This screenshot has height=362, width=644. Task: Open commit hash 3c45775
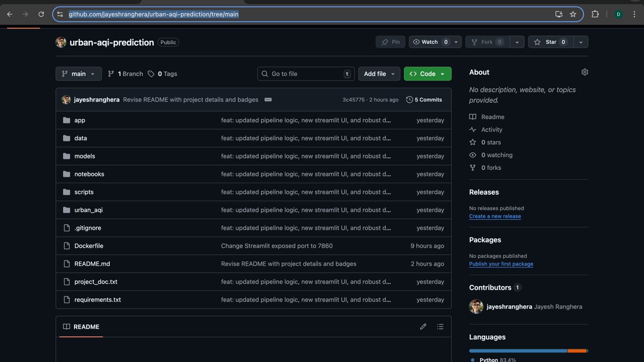(x=354, y=100)
